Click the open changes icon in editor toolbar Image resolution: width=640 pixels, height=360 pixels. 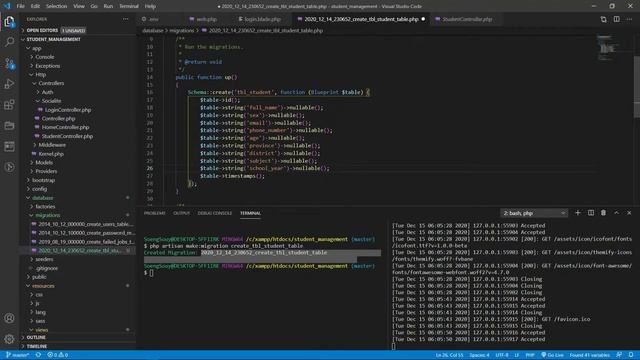(603, 19)
